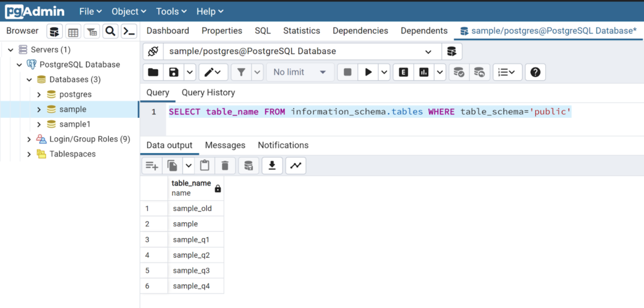
Task: Save the file with the floppy disk icon
Action: click(x=174, y=72)
